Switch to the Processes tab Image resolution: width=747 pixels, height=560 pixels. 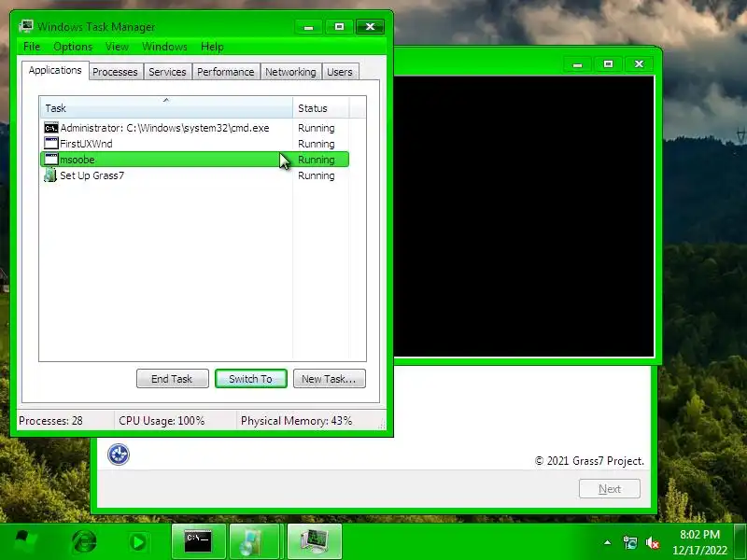click(x=115, y=72)
